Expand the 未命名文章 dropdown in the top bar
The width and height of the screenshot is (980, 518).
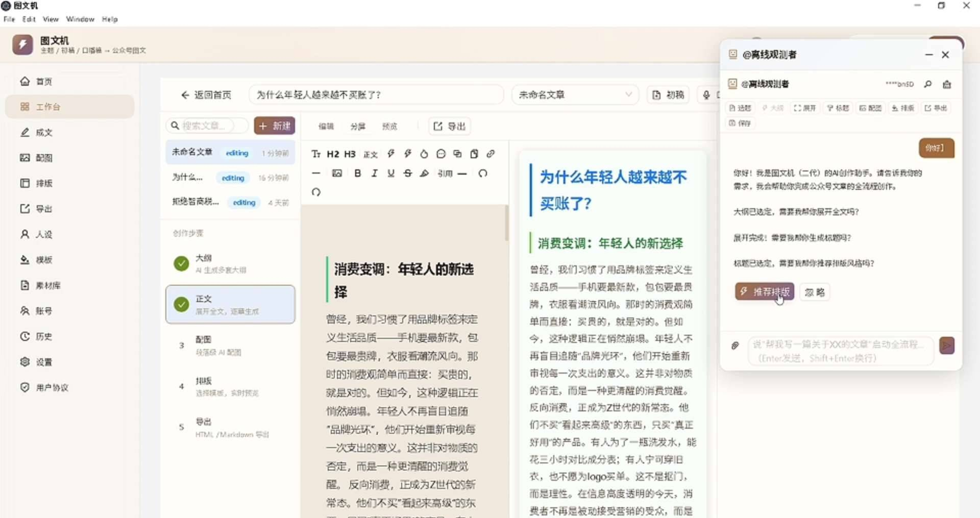coord(575,95)
